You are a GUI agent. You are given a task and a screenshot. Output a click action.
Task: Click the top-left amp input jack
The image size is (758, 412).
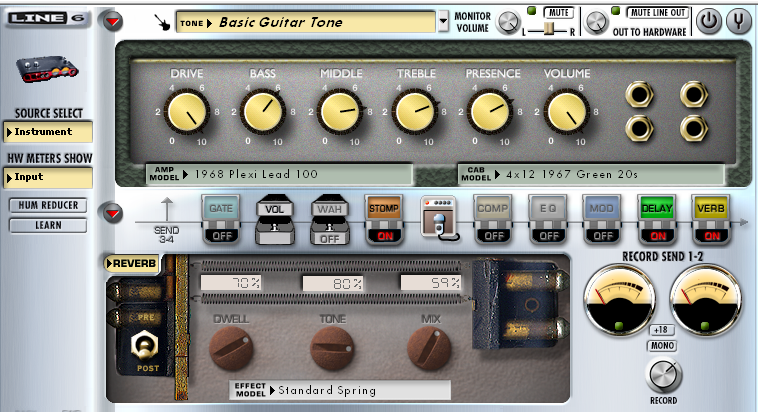click(x=639, y=95)
